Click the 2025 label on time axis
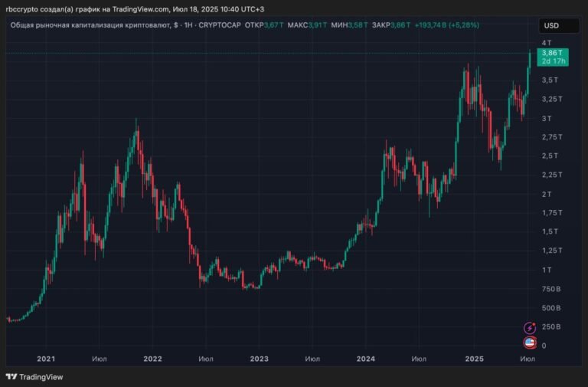Image resolution: width=588 pixels, height=387 pixels. [x=474, y=359]
